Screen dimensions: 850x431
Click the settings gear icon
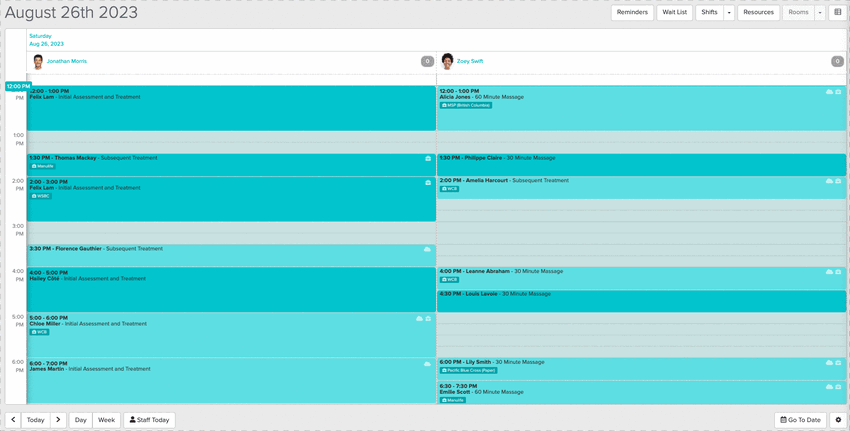point(838,421)
